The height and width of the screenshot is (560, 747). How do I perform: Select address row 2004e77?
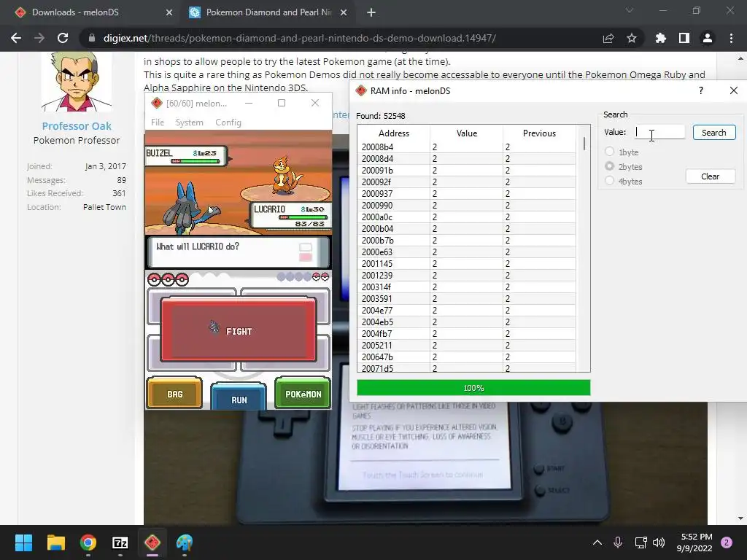[x=467, y=311]
